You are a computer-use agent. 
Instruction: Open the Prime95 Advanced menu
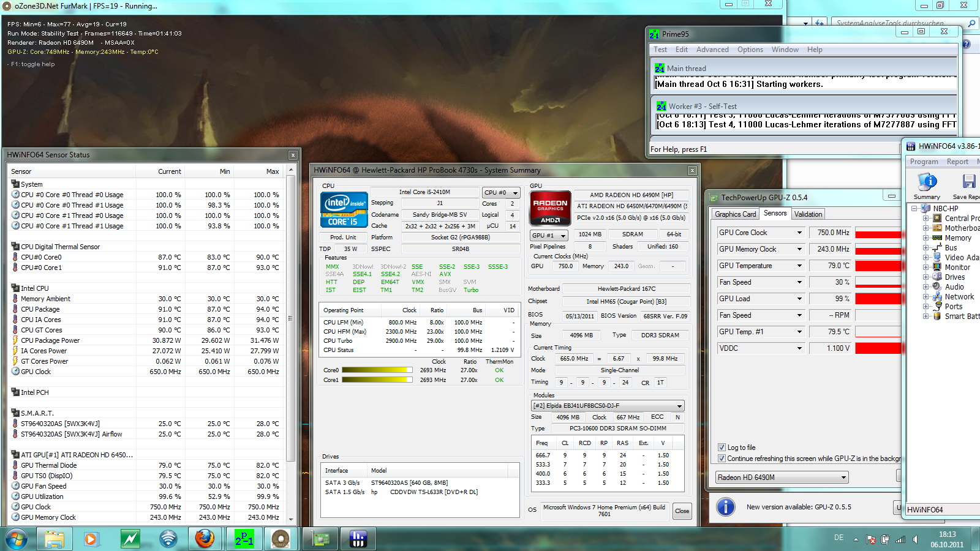click(x=712, y=50)
